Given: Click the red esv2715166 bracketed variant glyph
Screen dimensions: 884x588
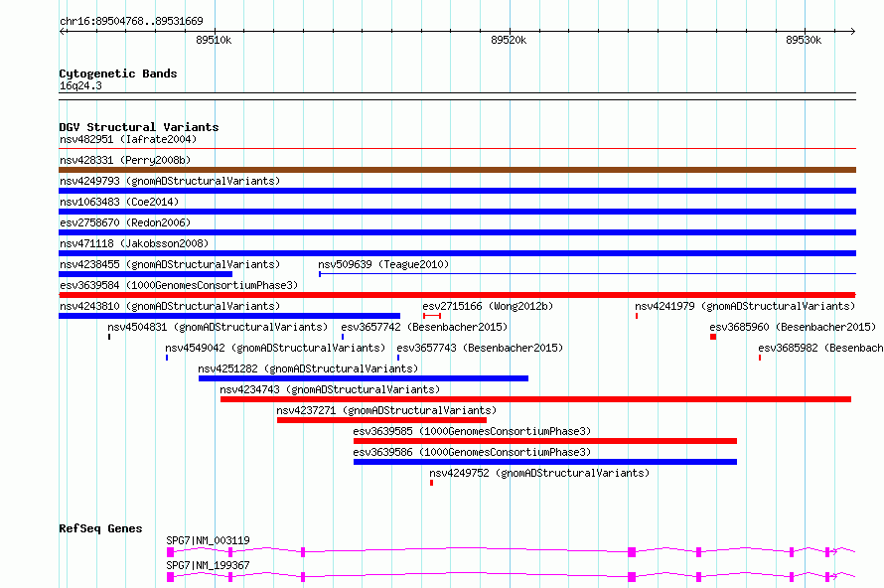Looking at the screenshot, I should 432,316.
